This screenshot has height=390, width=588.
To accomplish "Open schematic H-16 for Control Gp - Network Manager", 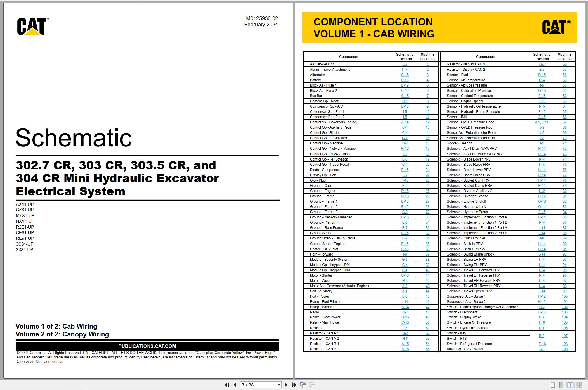I will point(405,149).
